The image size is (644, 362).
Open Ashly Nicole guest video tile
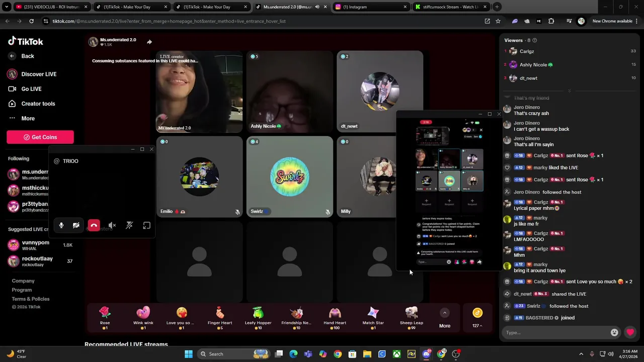coord(290,92)
